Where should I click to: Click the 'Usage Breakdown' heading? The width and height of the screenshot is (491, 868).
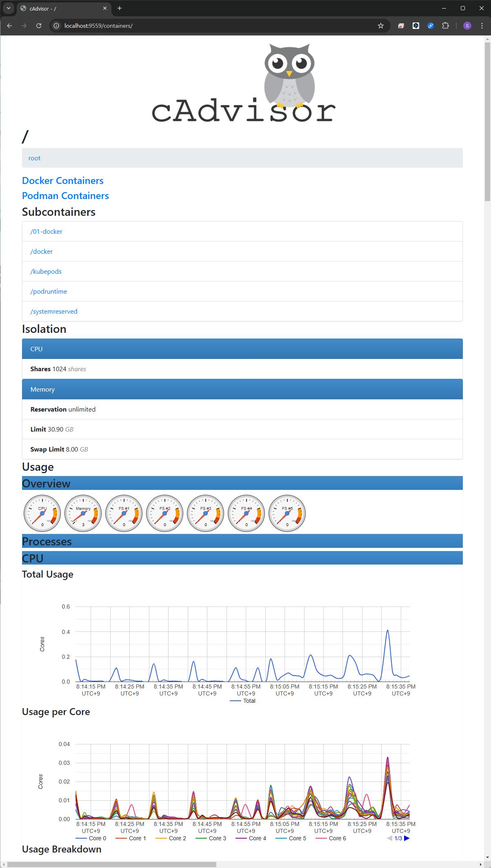[62, 849]
